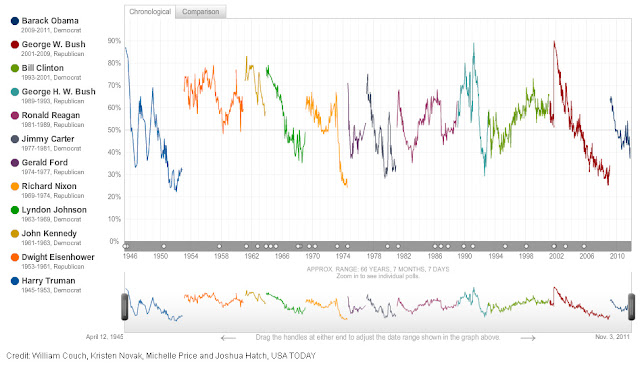
Task: Click John Kennedy's gold legend dot
Action: click(15, 234)
